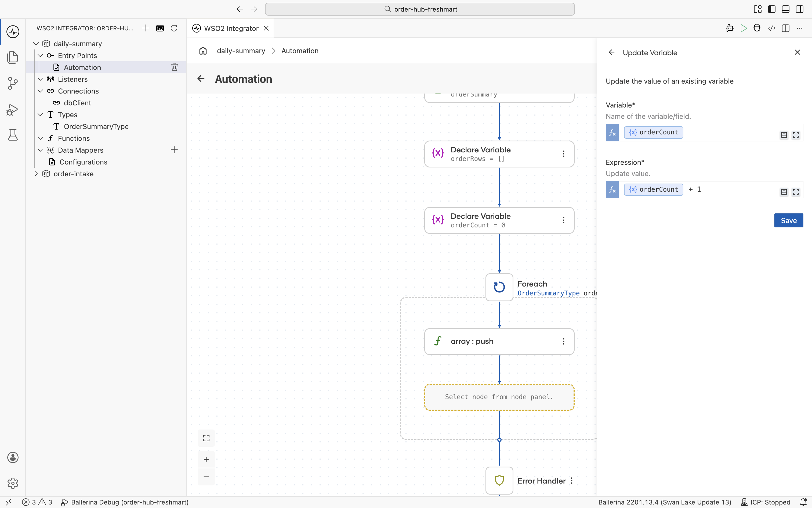
Task: Click the customize layout icon
Action: tap(758, 9)
